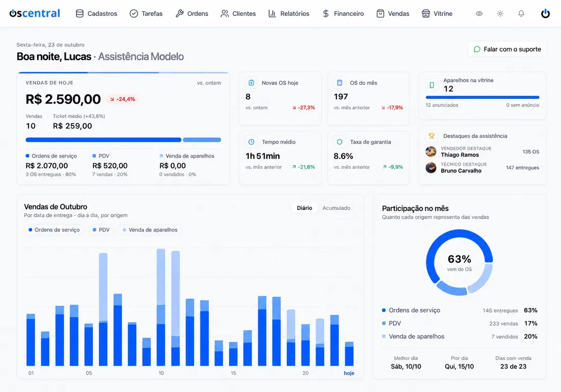This screenshot has width=561, height=392.
Task: Click 233 vendas in PDV row
Action: point(503,323)
